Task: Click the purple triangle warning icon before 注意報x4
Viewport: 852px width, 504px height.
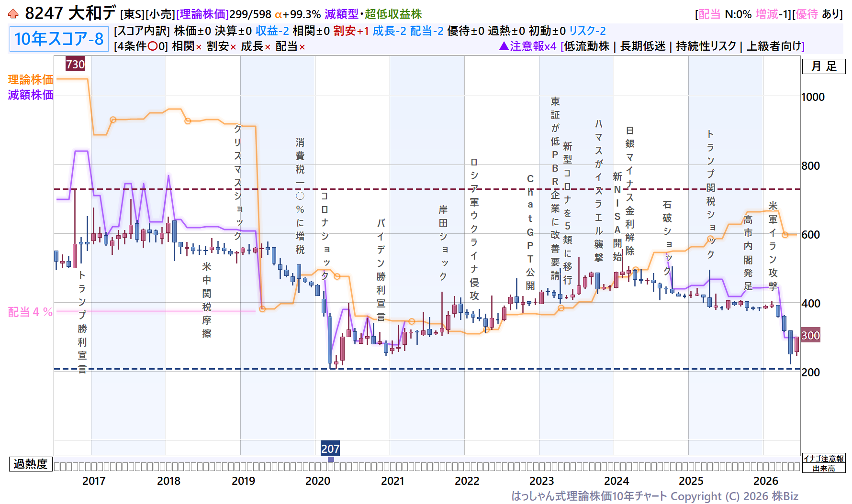Action: tap(504, 46)
